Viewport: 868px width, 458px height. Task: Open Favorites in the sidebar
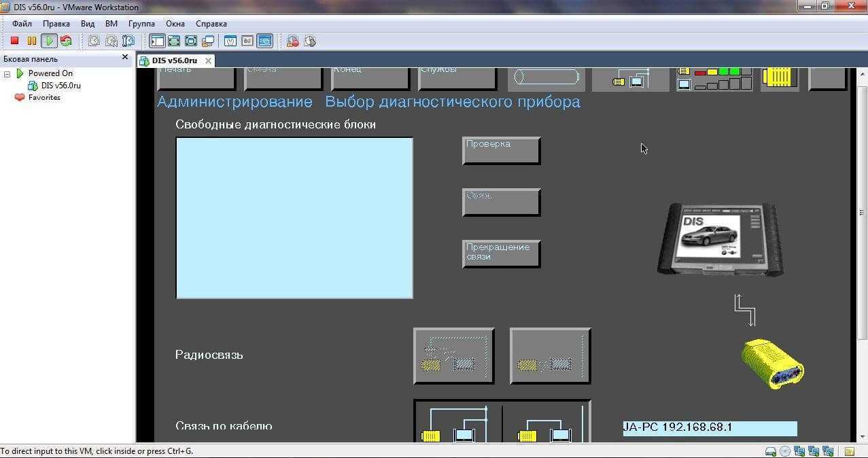coord(44,97)
